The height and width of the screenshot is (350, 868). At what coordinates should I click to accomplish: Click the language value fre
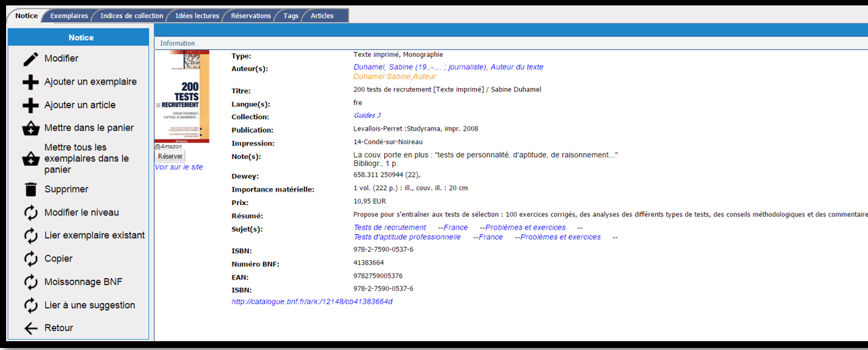click(x=358, y=103)
